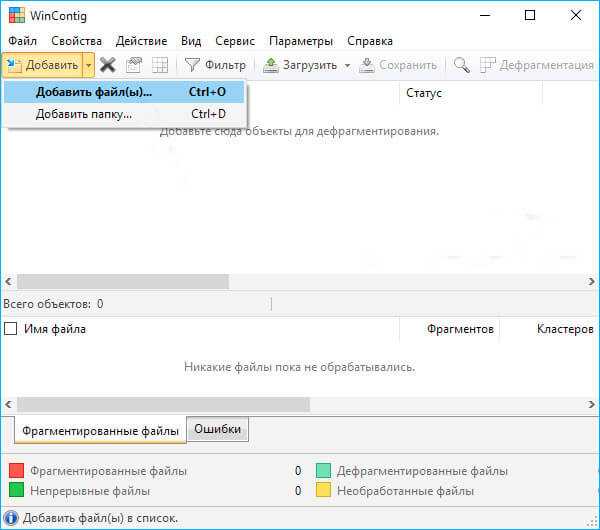
Task: Click the Непрерывные файлы legend label
Action: (90, 491)
